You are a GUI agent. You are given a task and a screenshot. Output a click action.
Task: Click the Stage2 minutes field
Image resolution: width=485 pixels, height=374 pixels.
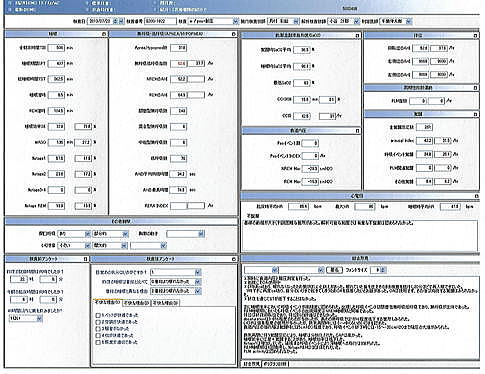pyautogui.click(x=56, y=174)
